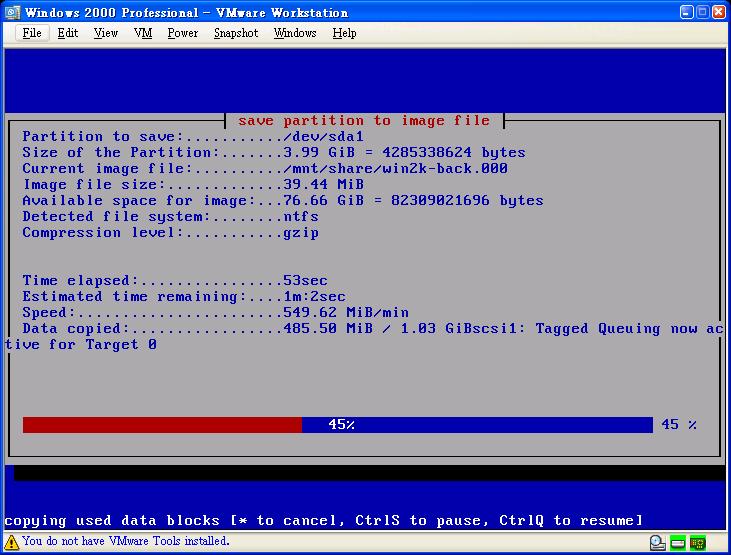The width and height of the screenshot is (731, 555).
Task: Click the hard disk device status icon
Action: 657,542
